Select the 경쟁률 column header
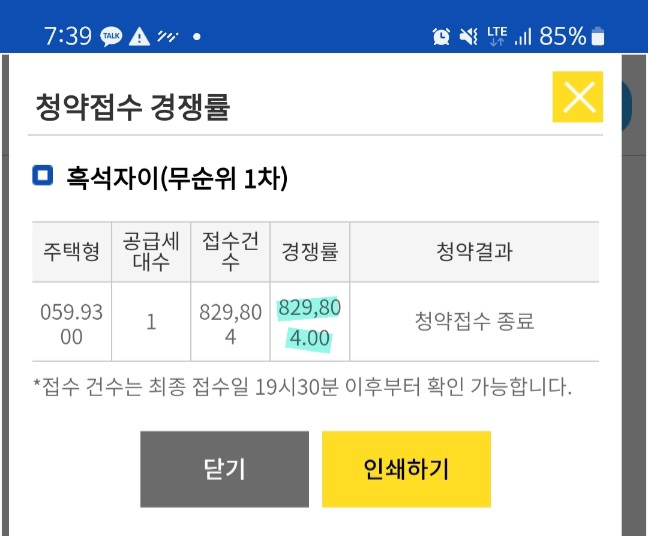Viewport: 648px width, 536px height. 310,252
